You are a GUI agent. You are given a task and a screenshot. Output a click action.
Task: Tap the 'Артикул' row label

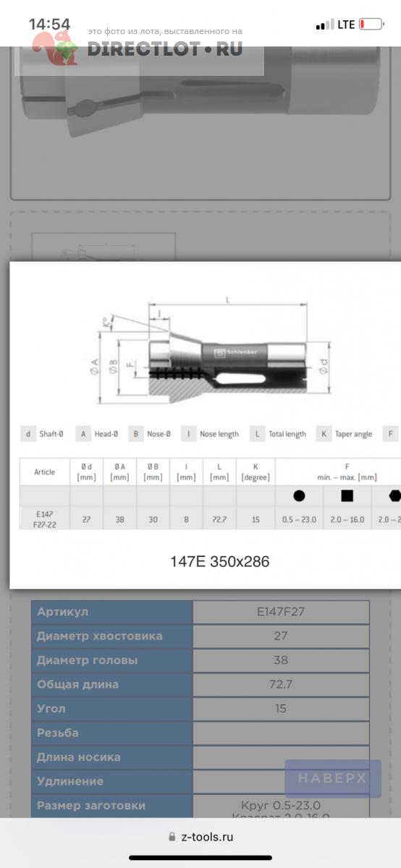111,612
